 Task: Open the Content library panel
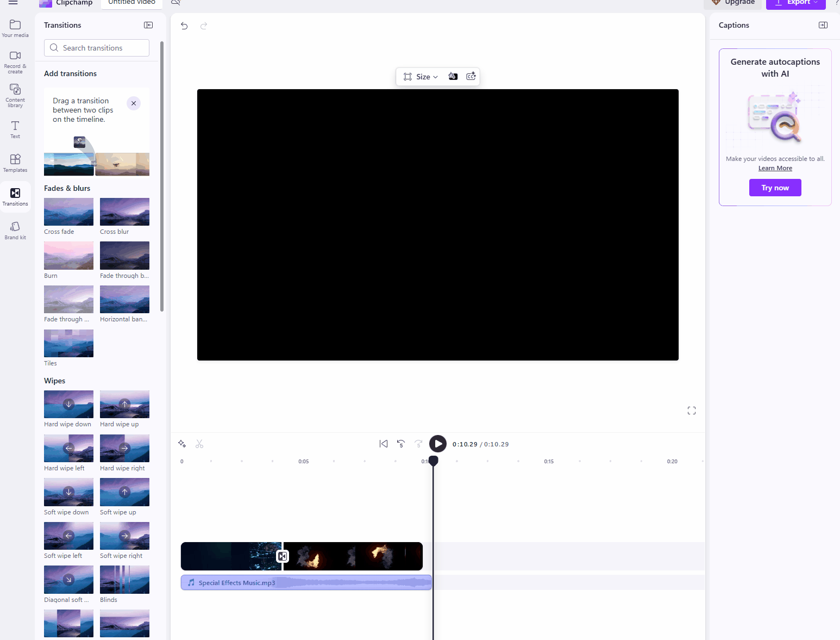pos(15,95)
